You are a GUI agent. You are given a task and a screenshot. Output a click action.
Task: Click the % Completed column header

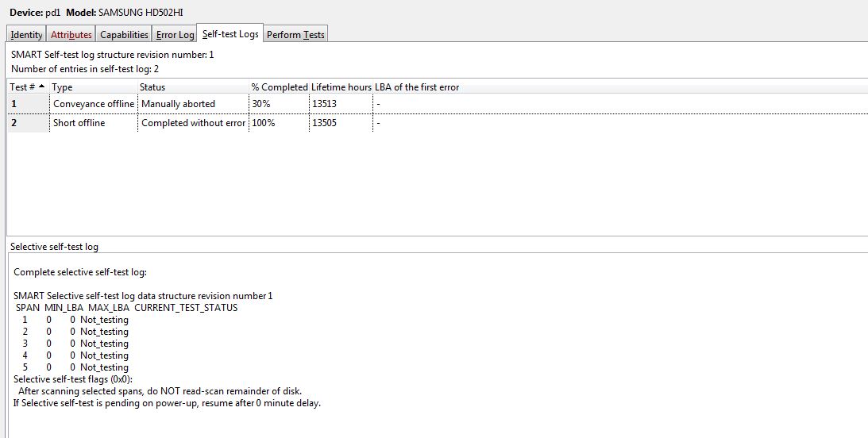click(x=279, y=86)
